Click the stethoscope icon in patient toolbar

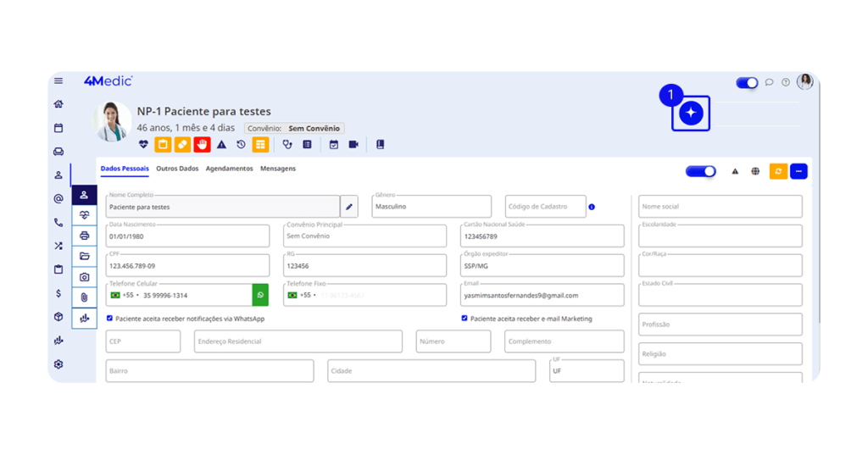coord(287,145)
